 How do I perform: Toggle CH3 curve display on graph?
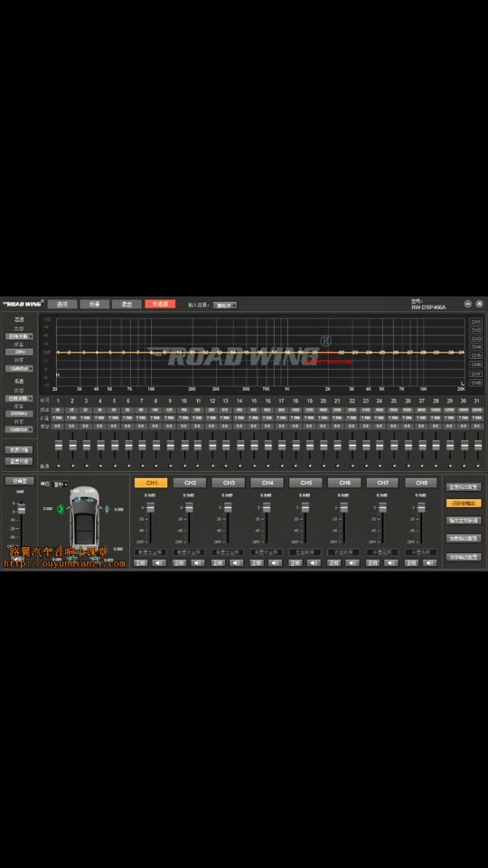tap(476, 338)
